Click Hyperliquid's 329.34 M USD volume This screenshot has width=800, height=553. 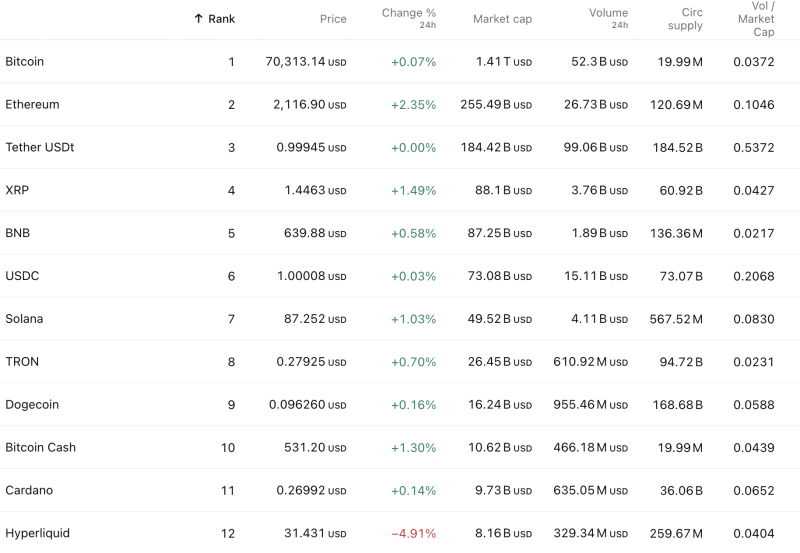tap(590, 533)
